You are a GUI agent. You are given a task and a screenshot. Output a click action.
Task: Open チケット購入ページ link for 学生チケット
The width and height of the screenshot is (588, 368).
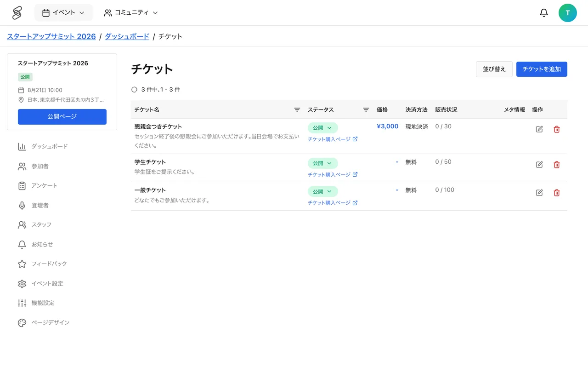333,175
